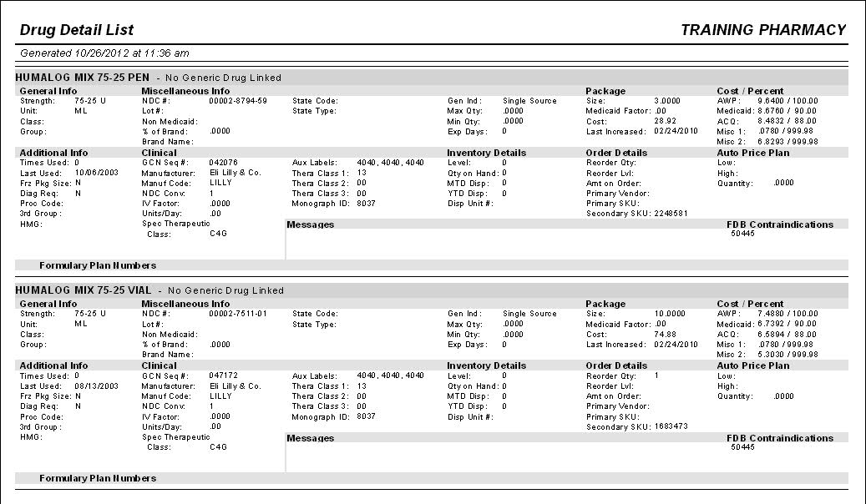The height and width of the screenshot is (504, 866).
Task: Select NDC number 00002-8794-59
Action: (x=238, y=101)
